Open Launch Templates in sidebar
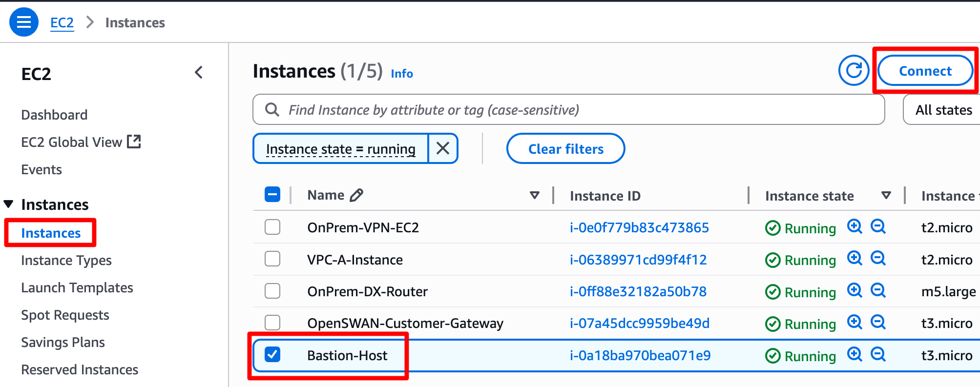Screen dimensions: 980x387 77,288
